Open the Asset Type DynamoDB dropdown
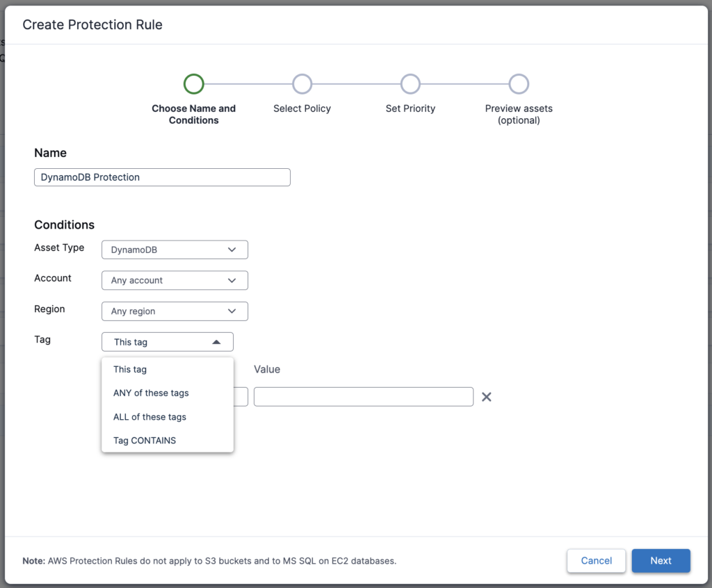This screenshot has height=588, width=712. click(175, 250)
